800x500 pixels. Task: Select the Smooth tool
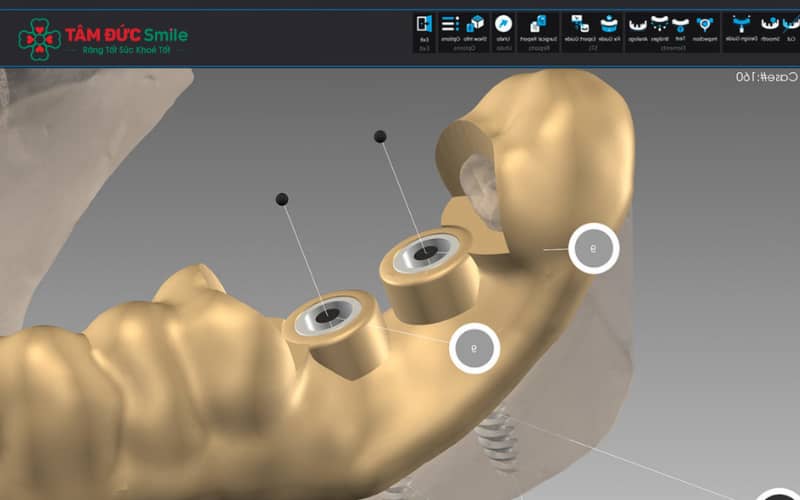click(x=770, y=28)
